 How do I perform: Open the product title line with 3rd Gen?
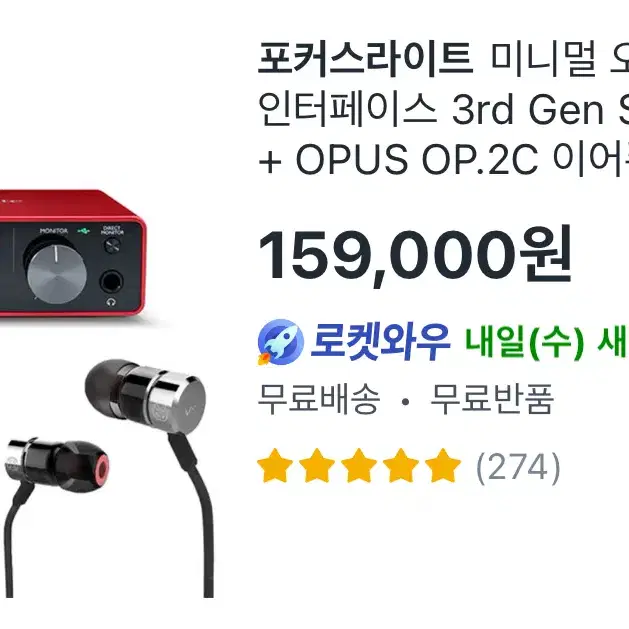pos(443,109)
